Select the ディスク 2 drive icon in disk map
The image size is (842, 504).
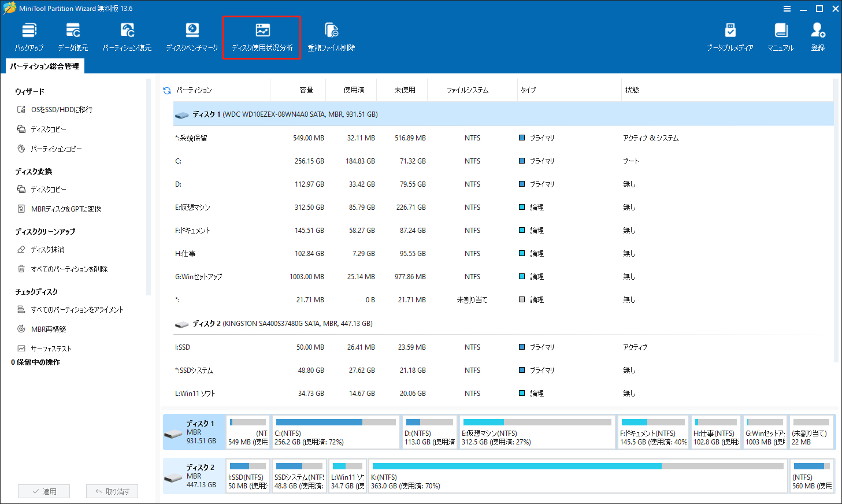(173, 477)
